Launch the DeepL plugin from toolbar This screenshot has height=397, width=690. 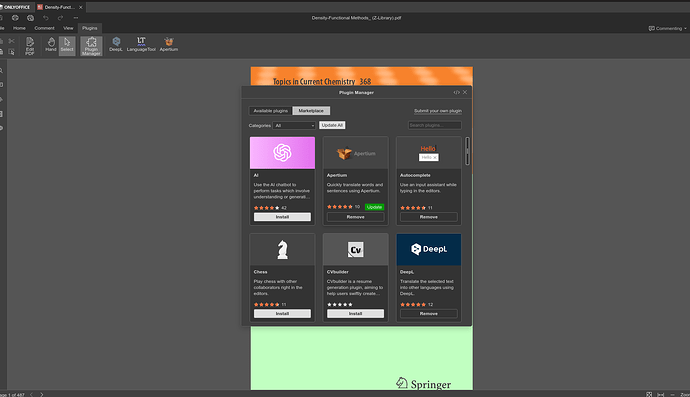[116, 45]
